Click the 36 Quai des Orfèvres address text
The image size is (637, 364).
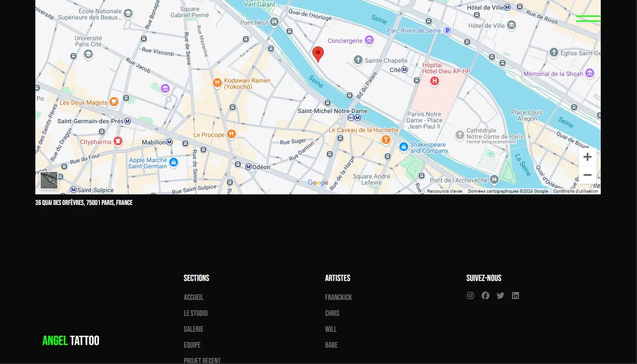(84, 203)
